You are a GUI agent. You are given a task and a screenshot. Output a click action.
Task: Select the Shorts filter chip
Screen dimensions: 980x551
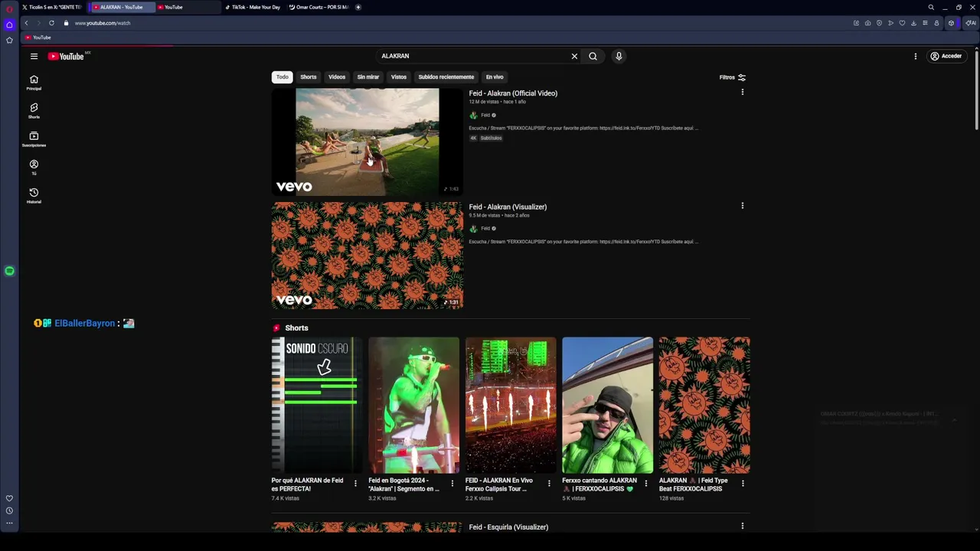click(x=308, y=77)
